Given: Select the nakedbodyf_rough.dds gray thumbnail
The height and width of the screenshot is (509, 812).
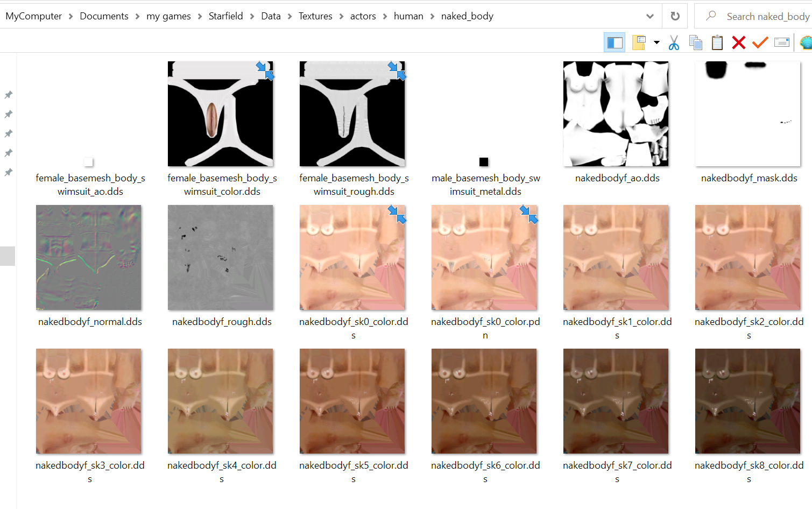Looking at the screenshot, I should click(x=221, y=257).
